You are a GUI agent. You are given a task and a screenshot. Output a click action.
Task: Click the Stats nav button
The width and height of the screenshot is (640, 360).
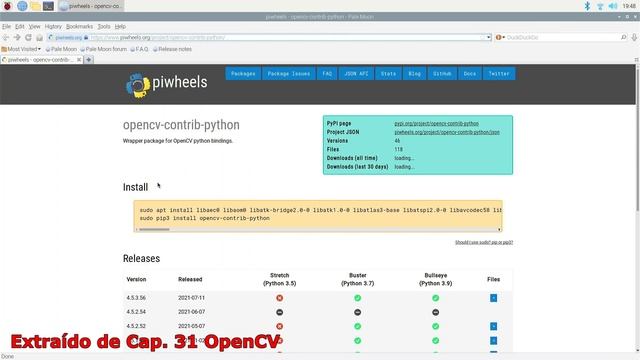coord(388,73)
